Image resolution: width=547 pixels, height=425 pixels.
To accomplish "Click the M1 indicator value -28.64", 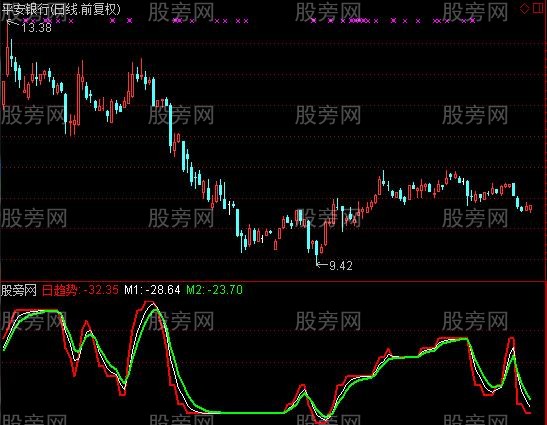I will (x=163, y=290).
